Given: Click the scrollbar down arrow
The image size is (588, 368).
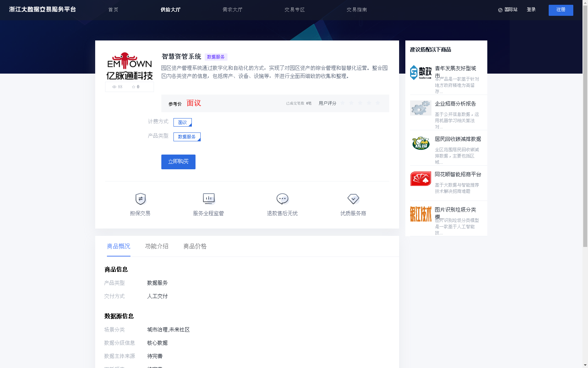Looking at the screenshot, I should (x=585, y=365).
